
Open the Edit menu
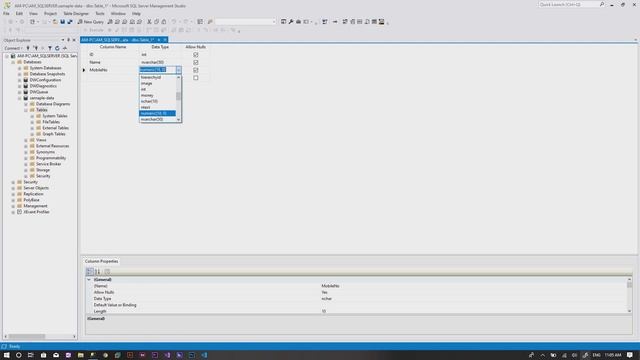click(19, 13)
